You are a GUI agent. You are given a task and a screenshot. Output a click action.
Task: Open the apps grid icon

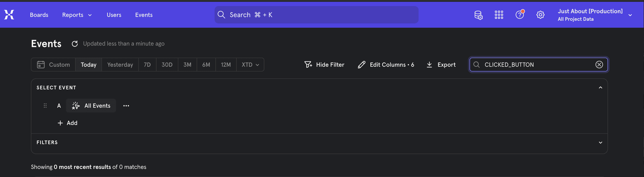499,15
